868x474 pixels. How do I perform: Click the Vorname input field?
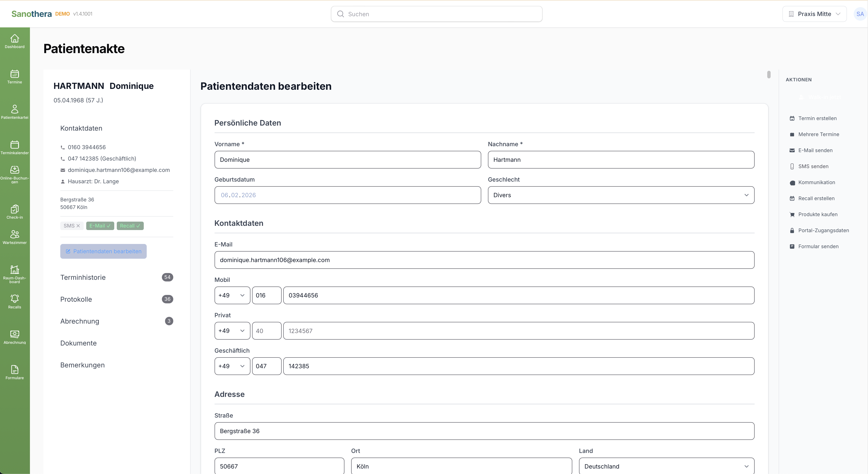click(x=347, y=160)
